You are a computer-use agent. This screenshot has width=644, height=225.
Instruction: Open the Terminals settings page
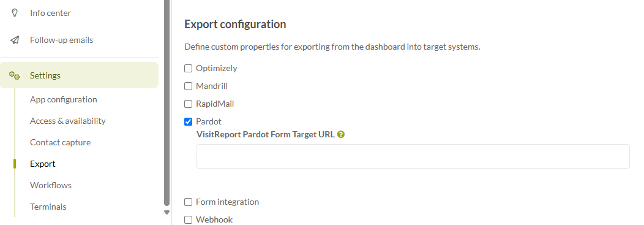pyautogui.click(x=48, y=207)
